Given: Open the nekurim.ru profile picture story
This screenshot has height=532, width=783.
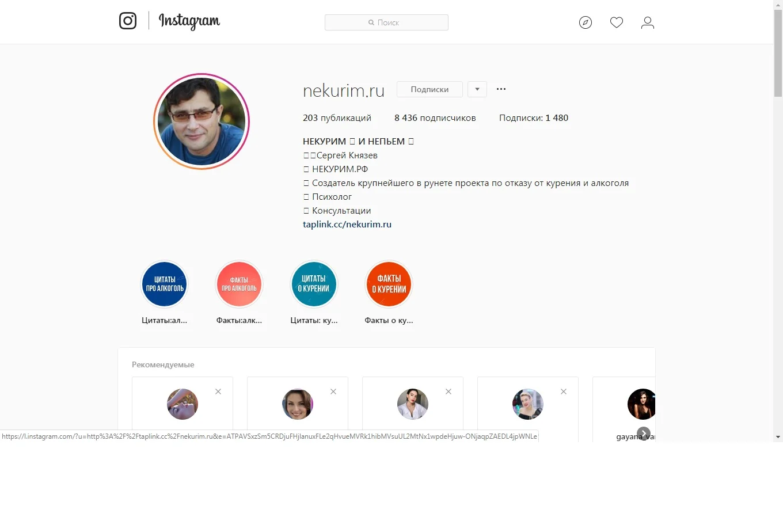Looking at the screenshot, I should pos(202,121).
